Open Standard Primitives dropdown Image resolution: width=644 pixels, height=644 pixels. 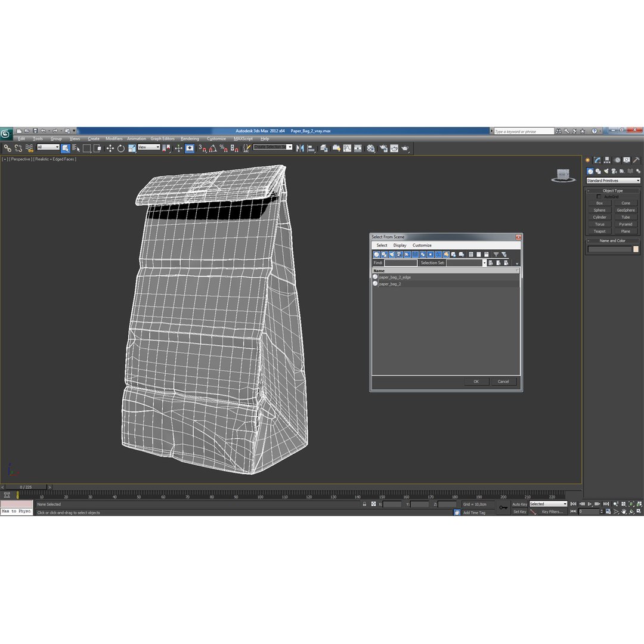click(613, 181)
